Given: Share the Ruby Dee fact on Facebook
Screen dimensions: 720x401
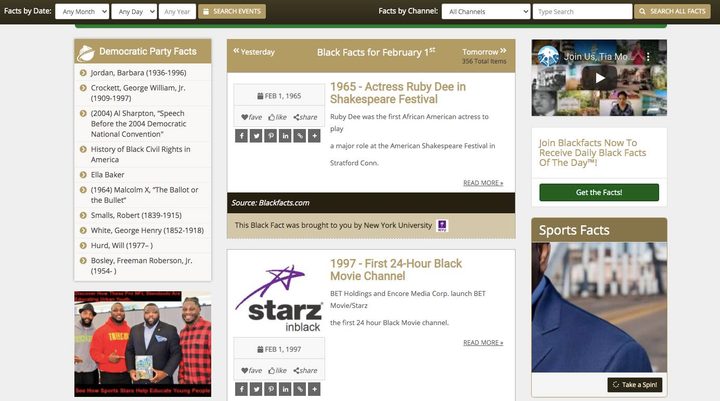Looking at the screenshot, I should tap(243, 136).
